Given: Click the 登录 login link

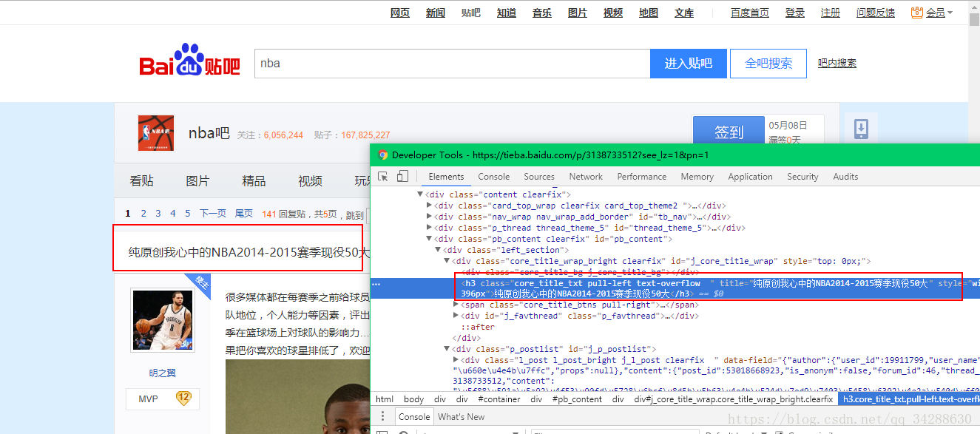Looking at the screenshot, I should 795,13.
